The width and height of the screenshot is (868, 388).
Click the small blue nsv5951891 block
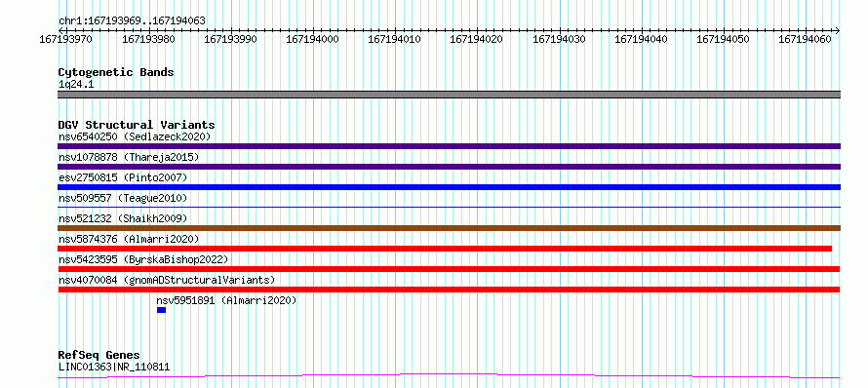point(161,310)
